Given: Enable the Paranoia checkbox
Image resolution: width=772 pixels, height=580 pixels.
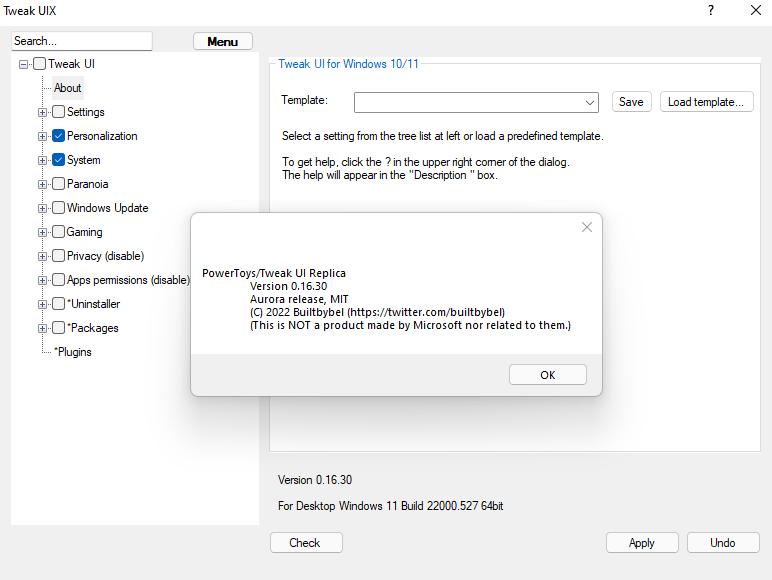Looking at the screenshot, I should click(59, 184).
